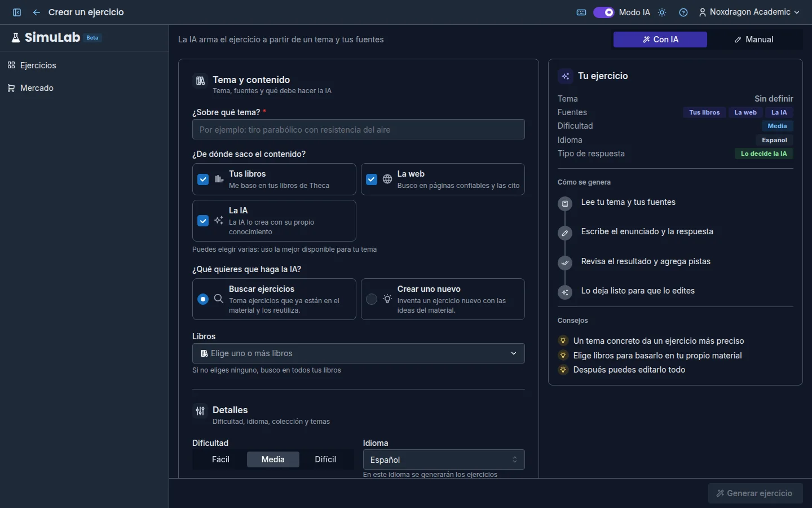812x508 pixels.
Task: Click the back arrow beside Crear un ejercicio
Action: (x=37, y=12)
